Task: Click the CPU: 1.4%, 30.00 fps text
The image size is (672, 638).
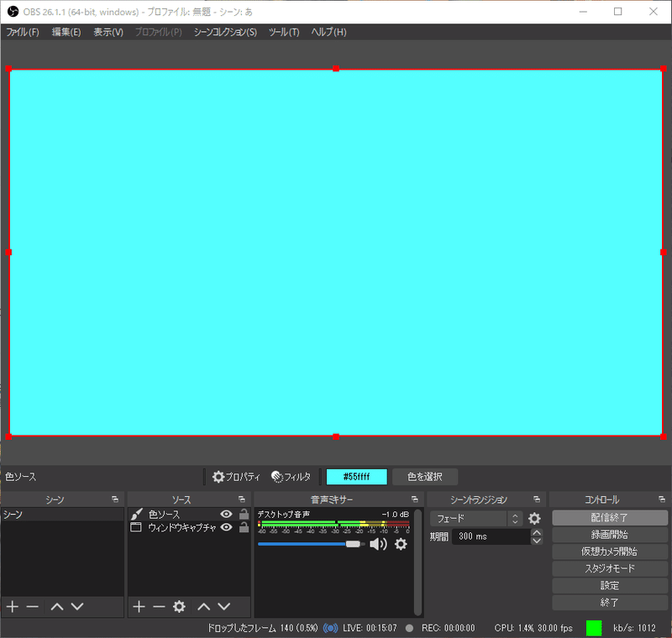Action: (533, 628)
